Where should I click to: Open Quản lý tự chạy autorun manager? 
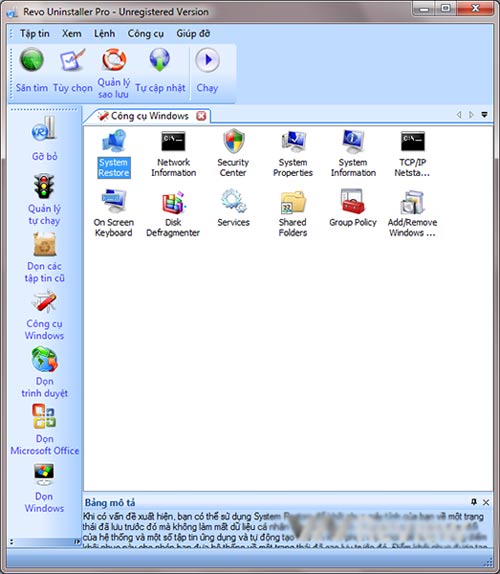tap(44, 199)
